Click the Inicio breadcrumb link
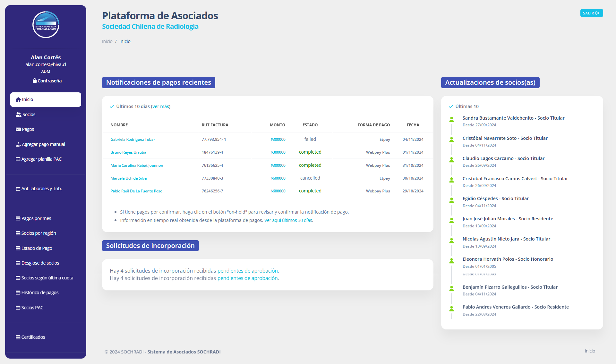 coord(107,41)
